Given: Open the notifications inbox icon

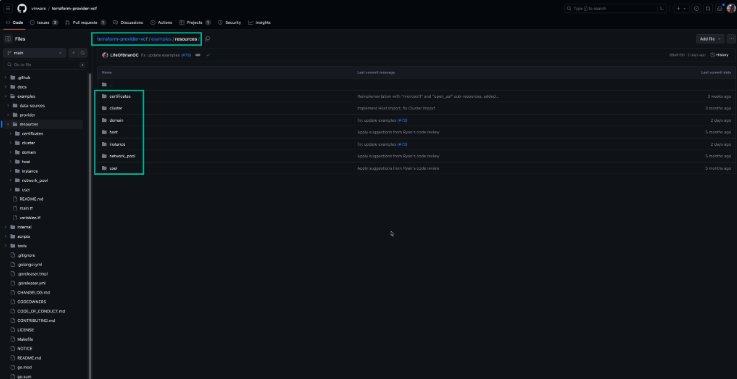Looking at the screenshot, I should click(720, 8).
